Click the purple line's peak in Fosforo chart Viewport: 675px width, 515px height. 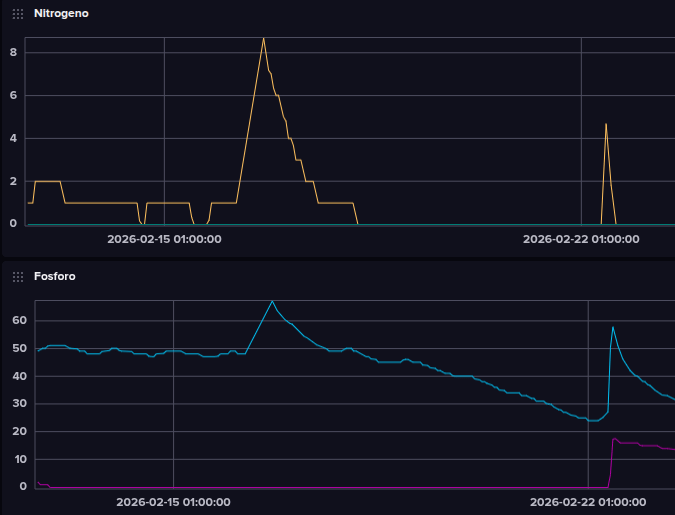614,438
